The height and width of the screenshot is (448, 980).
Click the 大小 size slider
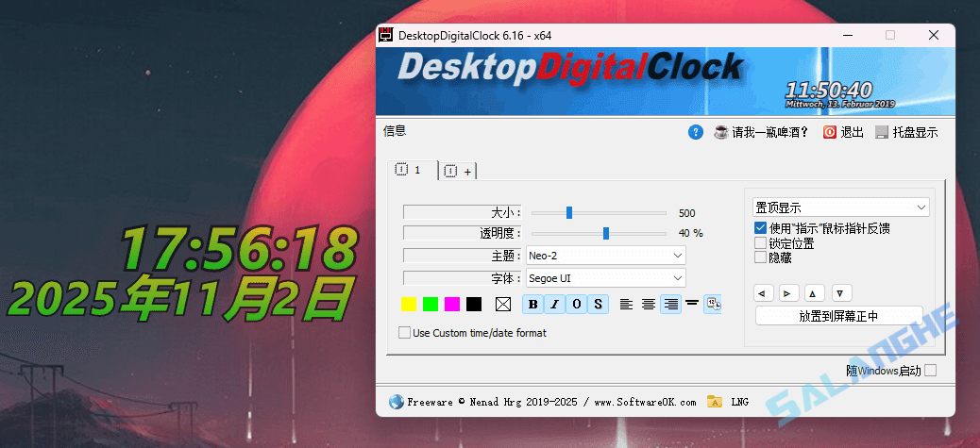click(599, 213)
